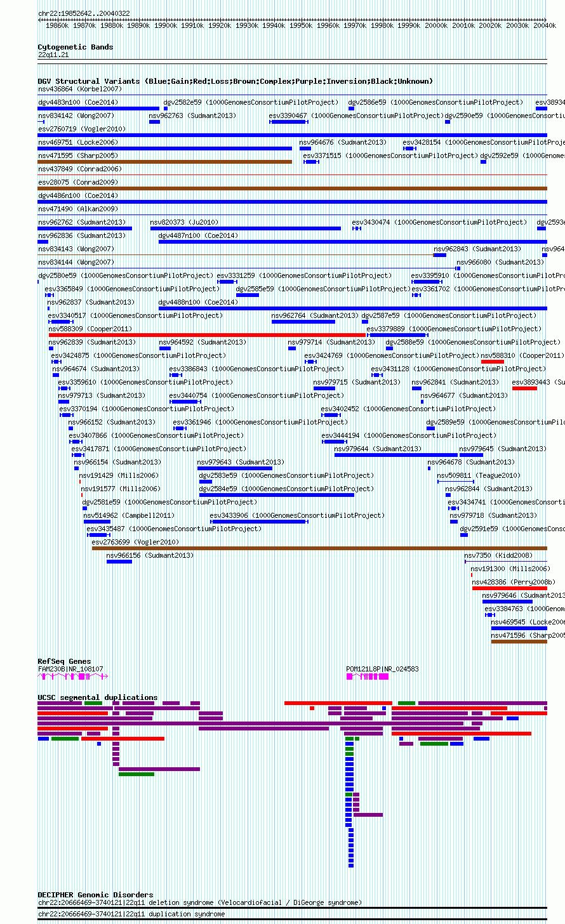Click the nsv514962 (Campbell2011) label

[129, 515]
